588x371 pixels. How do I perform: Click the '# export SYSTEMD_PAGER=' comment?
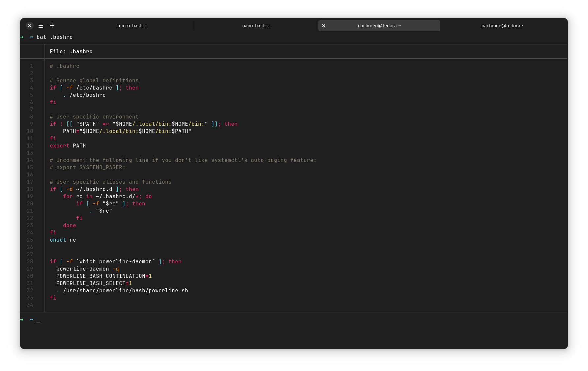tap(87, 168)
